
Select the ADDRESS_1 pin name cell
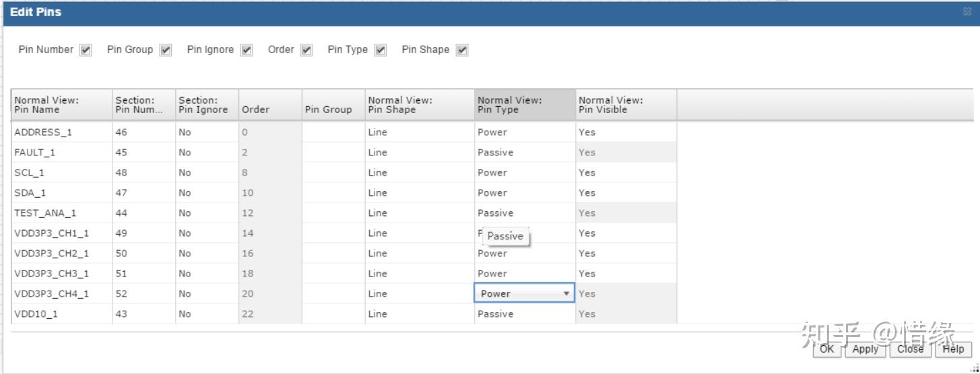(x=61, y=133)
